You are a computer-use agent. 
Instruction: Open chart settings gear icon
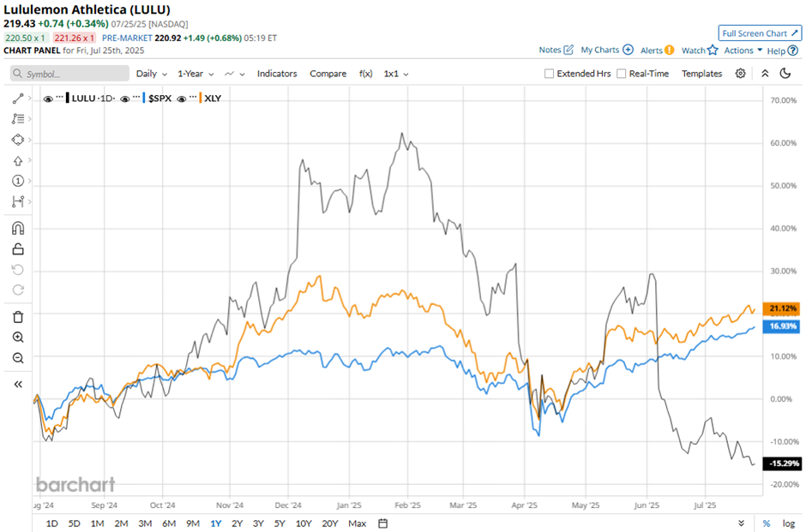[740, 74]
